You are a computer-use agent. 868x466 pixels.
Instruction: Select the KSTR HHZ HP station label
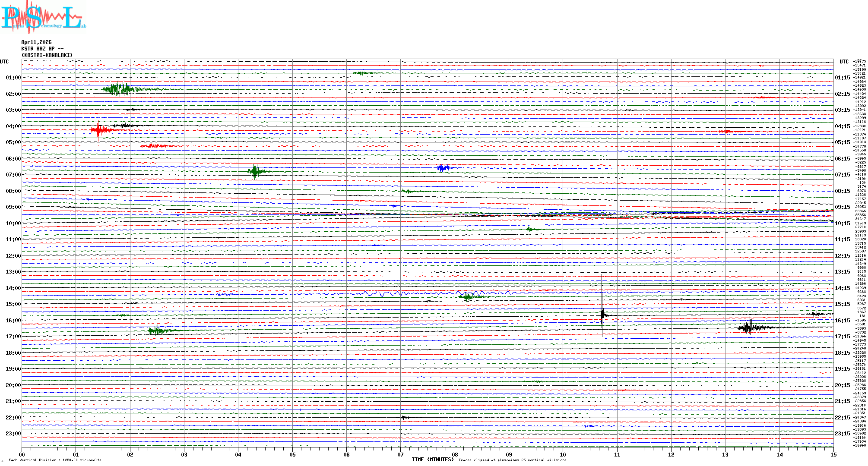42,49
